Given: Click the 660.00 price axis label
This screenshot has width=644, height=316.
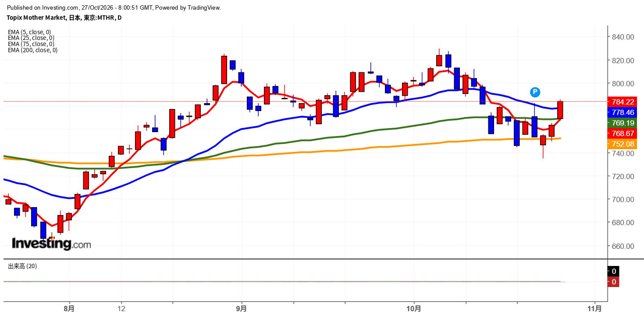Looking at the screenshot, I should pyautogui.click(x=623, y=246).
